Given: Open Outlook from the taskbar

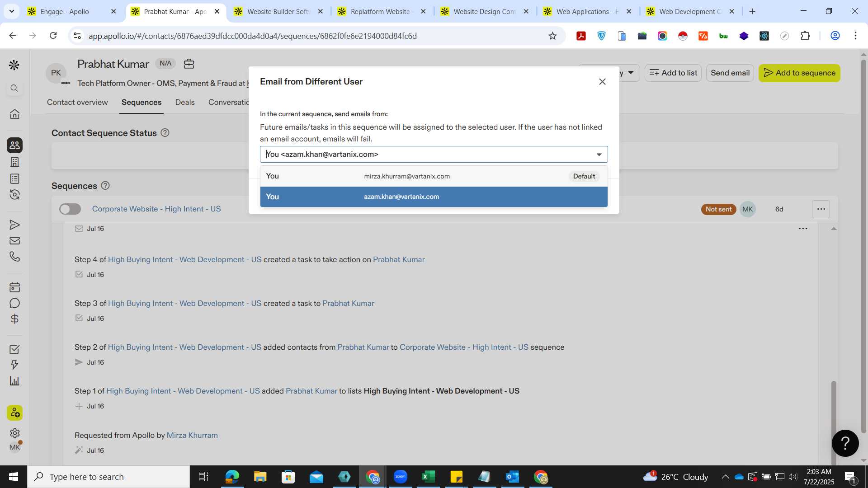Looking at the screenshot, I should pyautogui.click(x=512, y=477).
